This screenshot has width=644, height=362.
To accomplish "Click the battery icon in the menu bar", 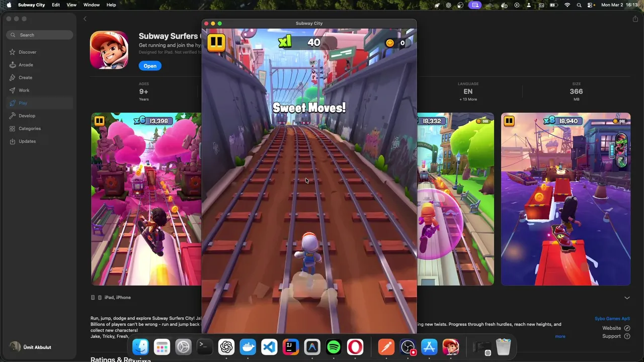I will pos(554,5).
